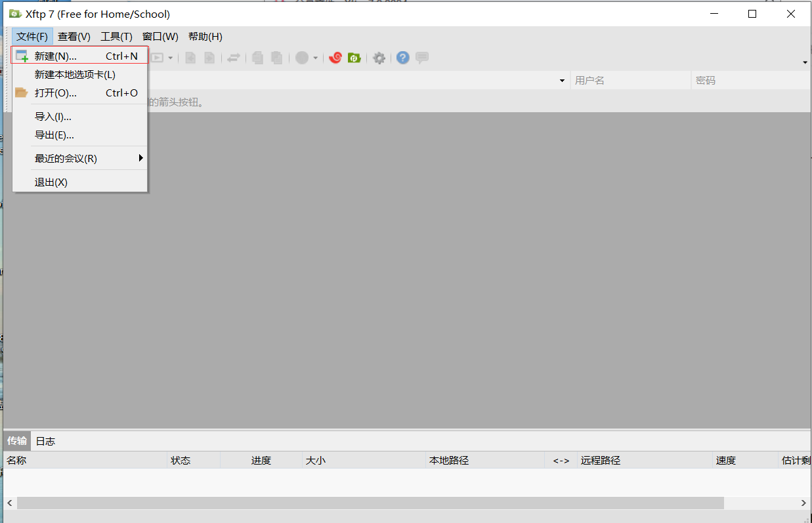Click the page with right arrow toolbar icon
Screen dimensions: 812x523
209,58
